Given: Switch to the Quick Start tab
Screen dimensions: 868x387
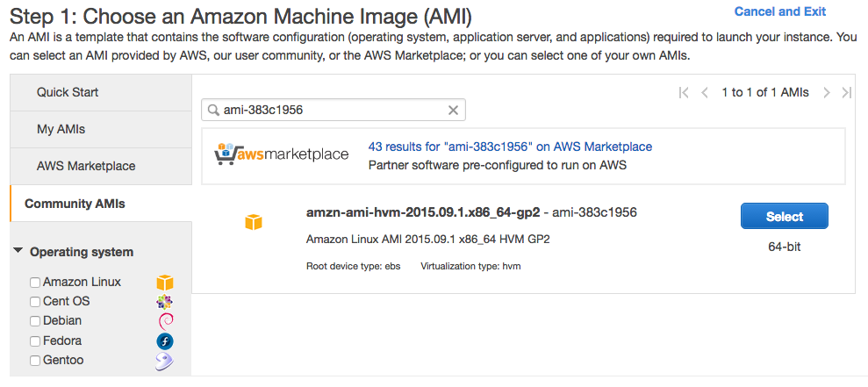Looking at the screenshot, I should [x=68, y=92].
